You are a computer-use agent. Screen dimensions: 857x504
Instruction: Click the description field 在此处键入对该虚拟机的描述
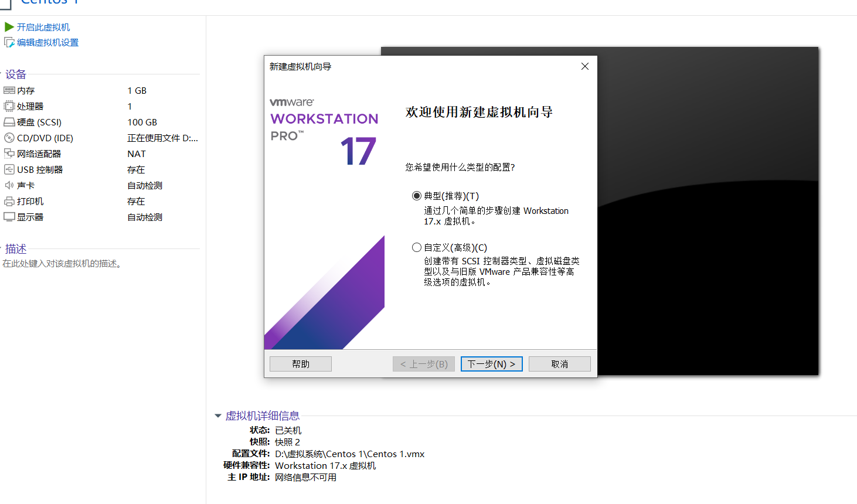[63, 264]
